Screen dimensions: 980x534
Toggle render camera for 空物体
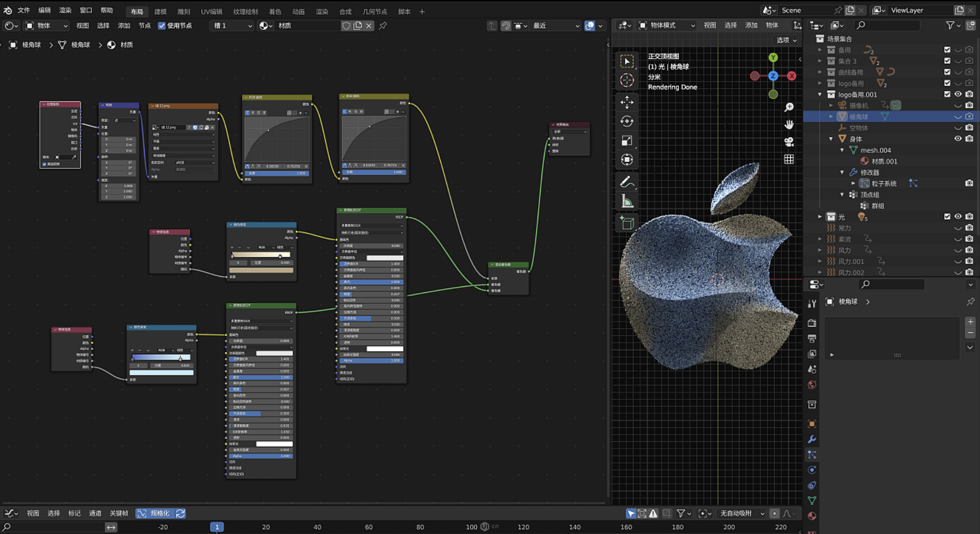point(969,127)
